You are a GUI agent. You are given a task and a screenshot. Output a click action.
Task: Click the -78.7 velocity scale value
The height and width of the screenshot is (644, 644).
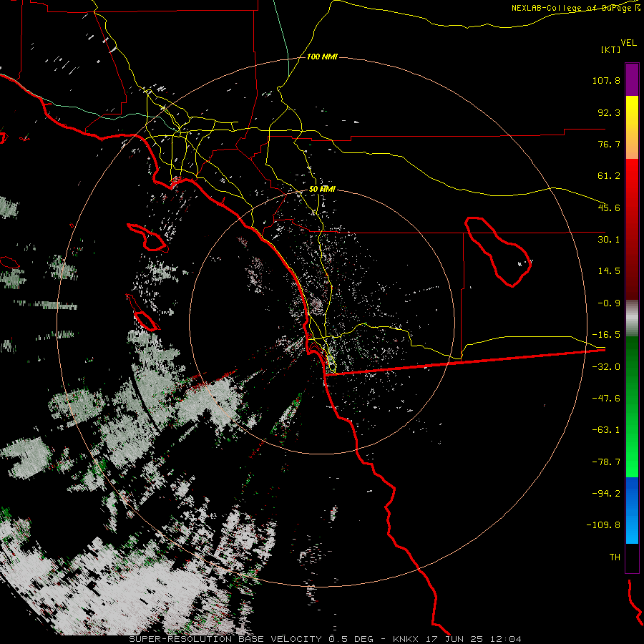point(606,462)
